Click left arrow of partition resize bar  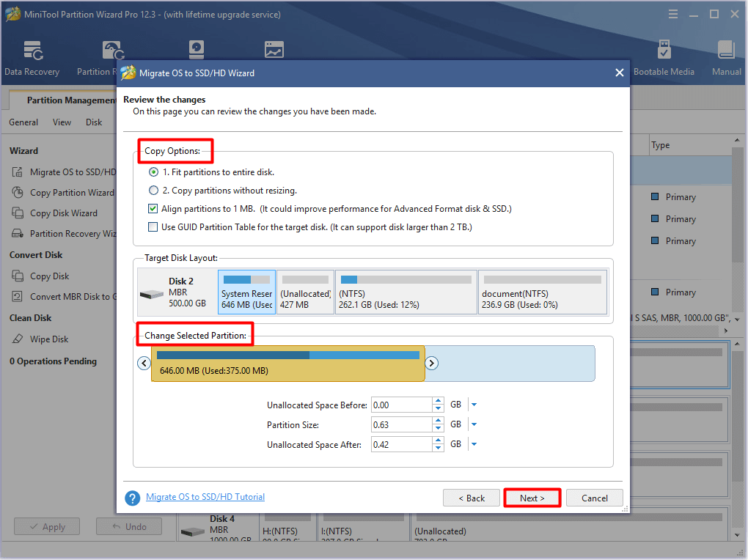(x=144, y=364)
